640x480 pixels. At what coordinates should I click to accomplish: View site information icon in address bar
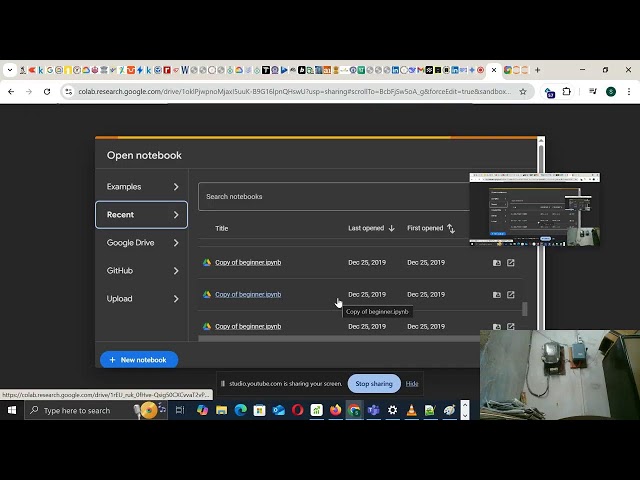[x=68, y=91]
